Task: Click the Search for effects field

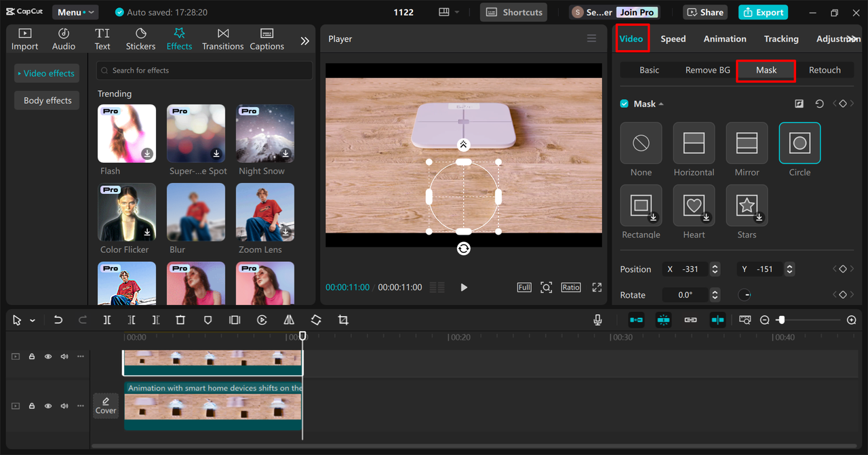Action: (x=204, y=71)
